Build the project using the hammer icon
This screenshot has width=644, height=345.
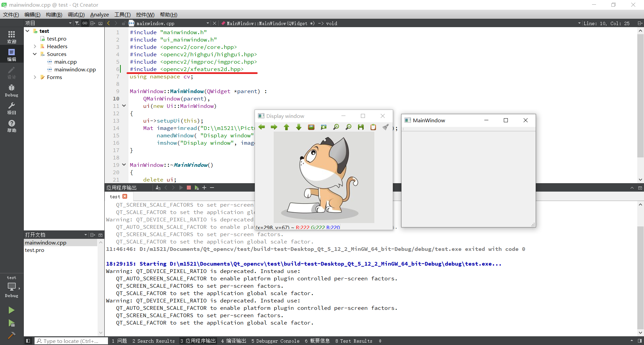point(11,336)
